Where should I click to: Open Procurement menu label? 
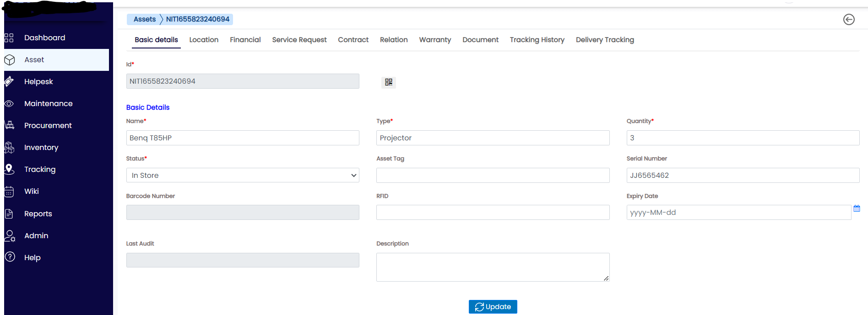tap(48, 125)
